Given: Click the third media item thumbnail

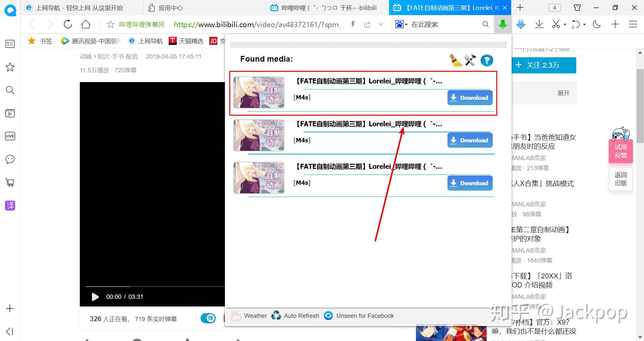Looking at the screenshot, I should click(259, 178).
